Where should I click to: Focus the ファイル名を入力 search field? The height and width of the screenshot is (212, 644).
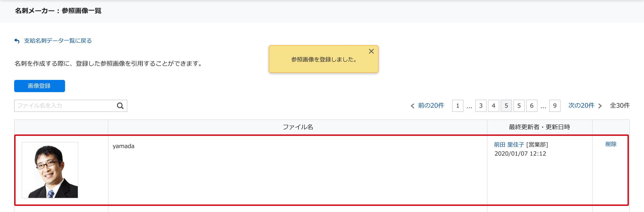click(65, 106)
